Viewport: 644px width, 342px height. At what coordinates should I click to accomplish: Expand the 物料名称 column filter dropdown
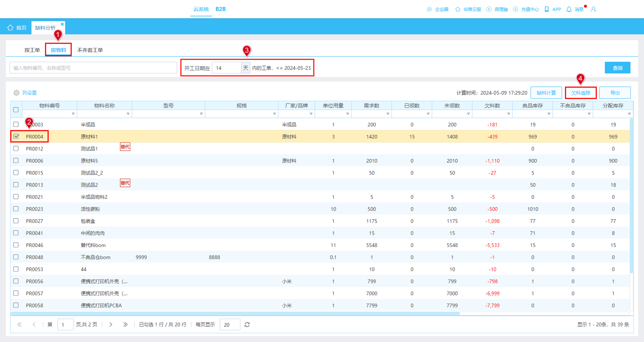pyautogui.click(x=128, y=113)
